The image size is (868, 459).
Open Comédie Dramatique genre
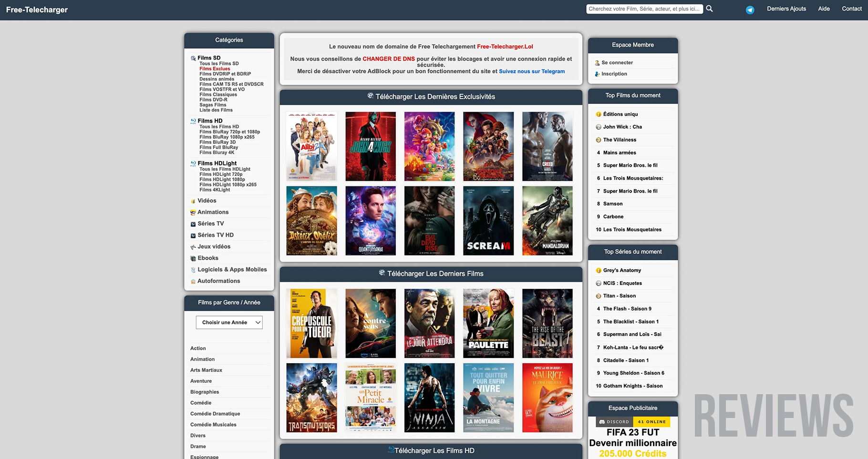(215, 414)
